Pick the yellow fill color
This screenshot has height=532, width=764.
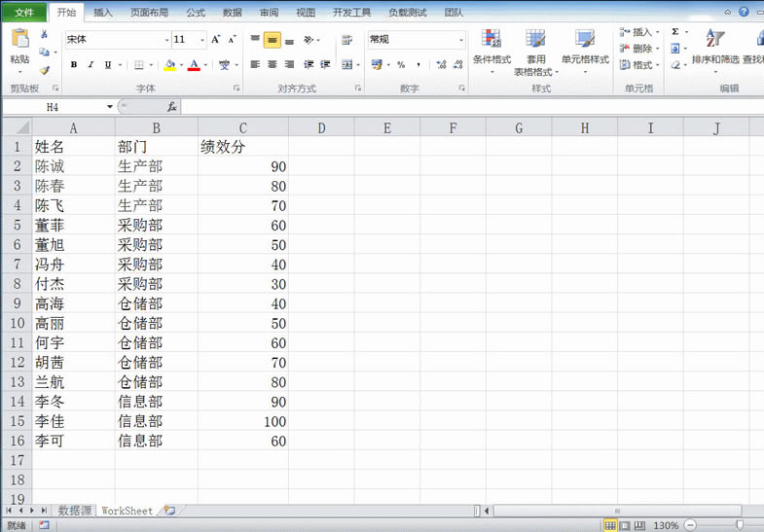(x=169, y=65)
